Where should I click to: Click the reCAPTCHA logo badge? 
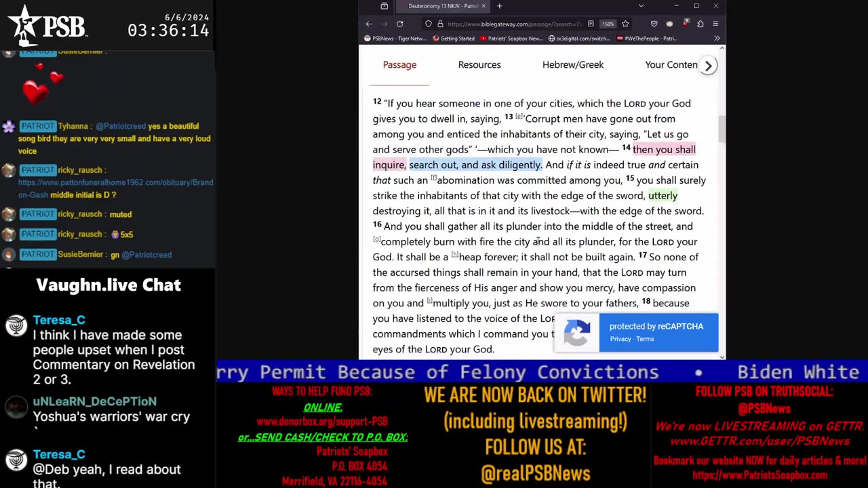[576, 333]
